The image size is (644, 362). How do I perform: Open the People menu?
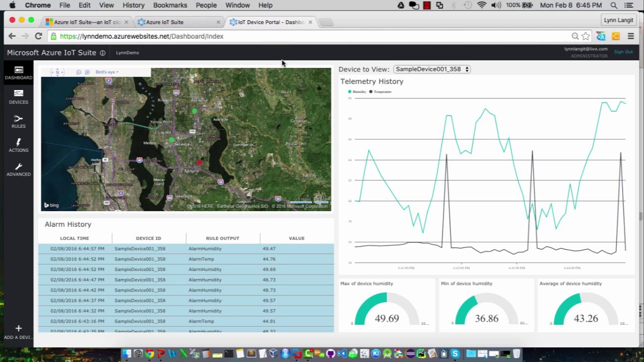coord(206,5)
